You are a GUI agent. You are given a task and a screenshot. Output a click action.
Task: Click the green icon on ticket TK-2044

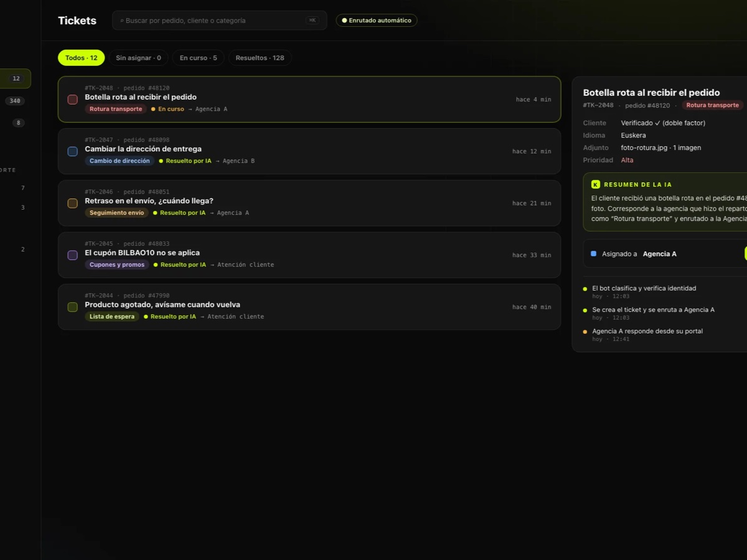coord(72,307)
